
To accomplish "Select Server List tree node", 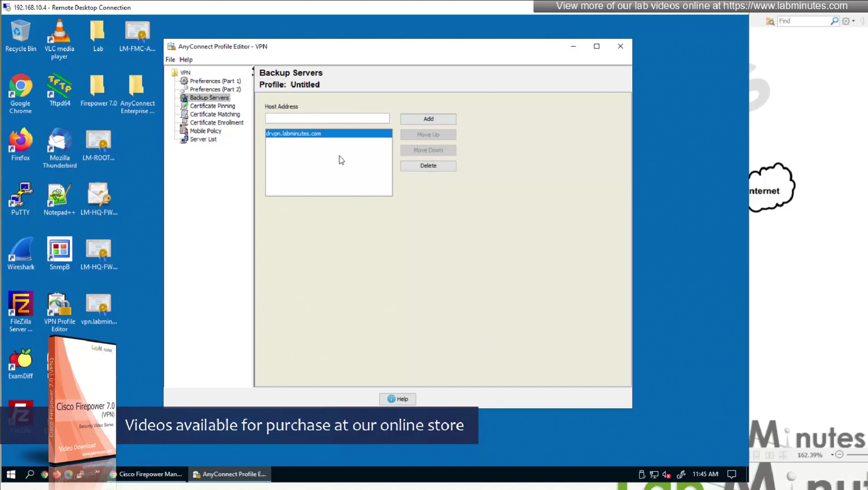I will pos(203,139).
